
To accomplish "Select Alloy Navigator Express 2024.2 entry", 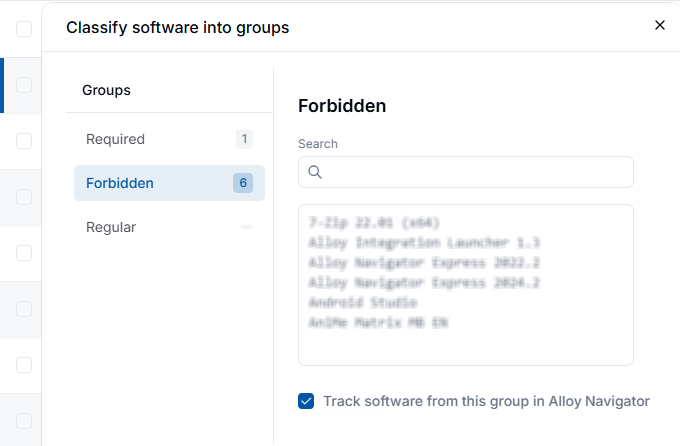I will (x=424, y=282).
